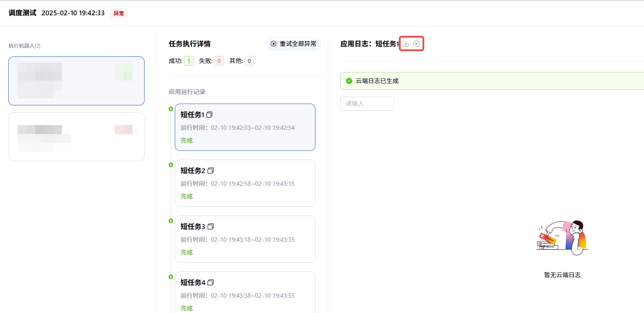
Task: Click 完成 status under 短任务1
Action: pos(187,140)
